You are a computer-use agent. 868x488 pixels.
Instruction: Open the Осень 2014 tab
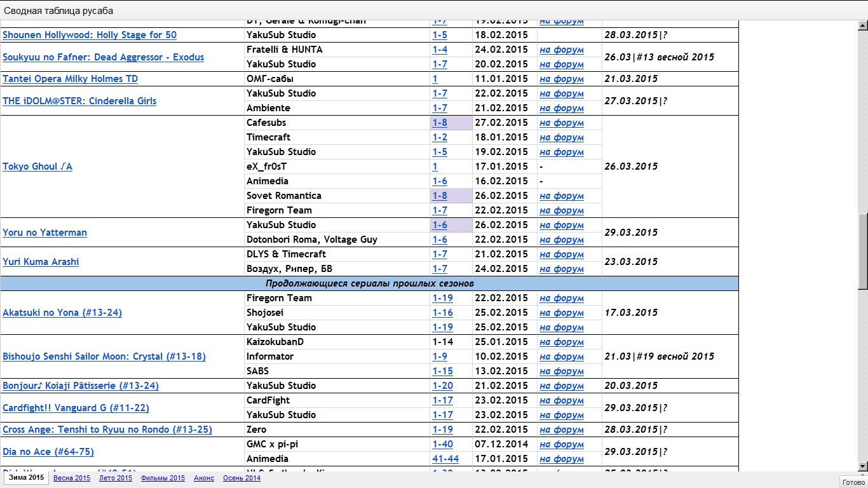click(241, 478)
